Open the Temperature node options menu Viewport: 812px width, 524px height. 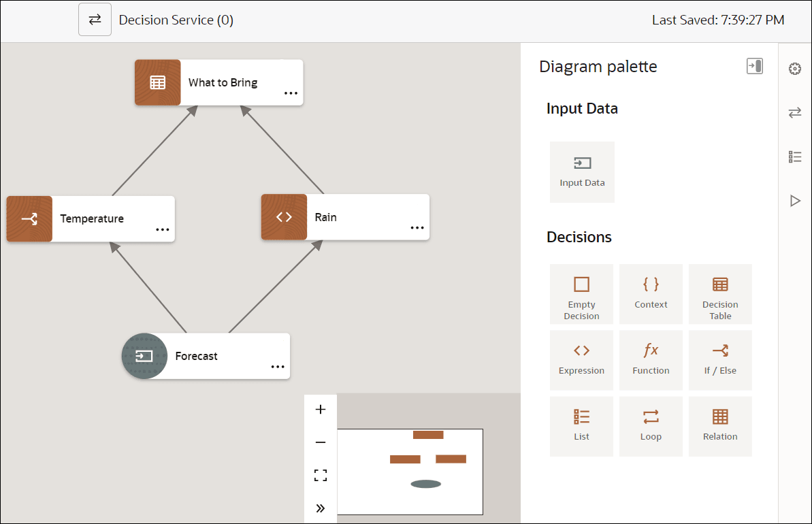click(x=163, y=230)
